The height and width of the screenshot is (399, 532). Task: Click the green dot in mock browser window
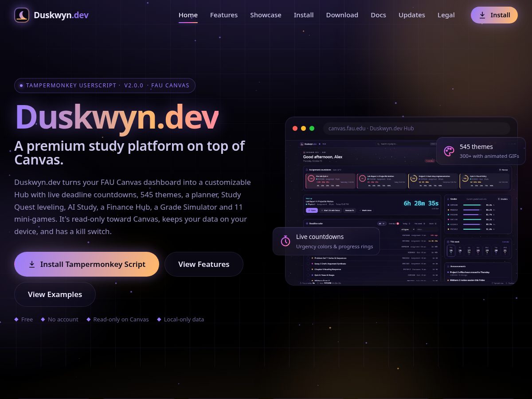coord(312,129)
